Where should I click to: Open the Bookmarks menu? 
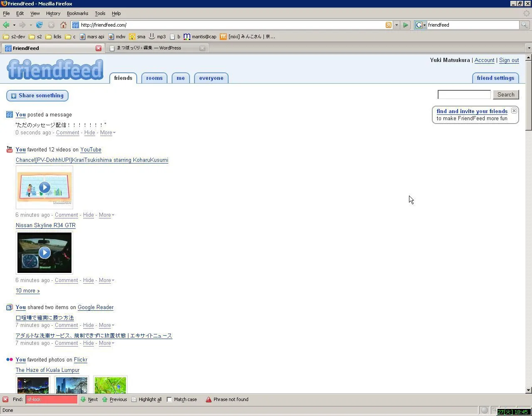click(77, 13)
